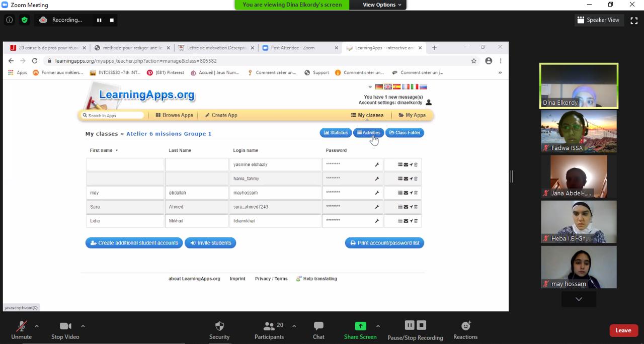Unmute the microphone

coord(21,329)
